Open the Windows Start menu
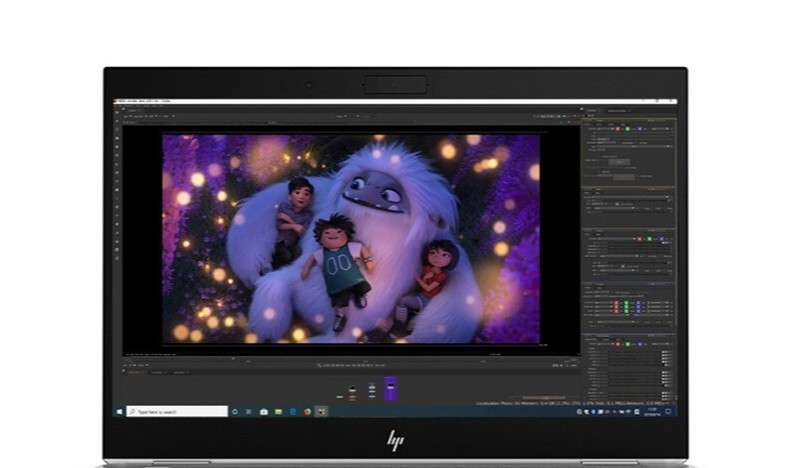The width and height of the screenshot is (799, 468). coord(120,411)
